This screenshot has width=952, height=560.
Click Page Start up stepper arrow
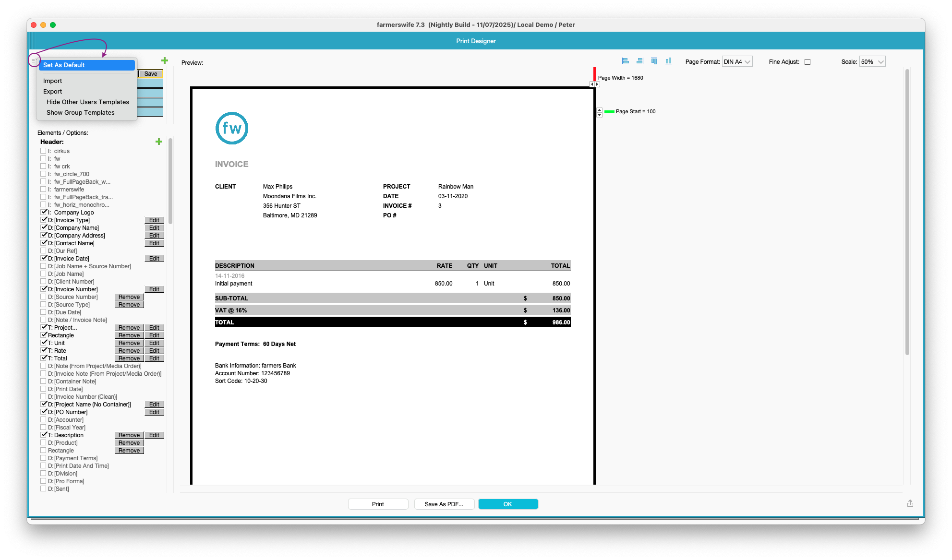(x=599, y=109)
